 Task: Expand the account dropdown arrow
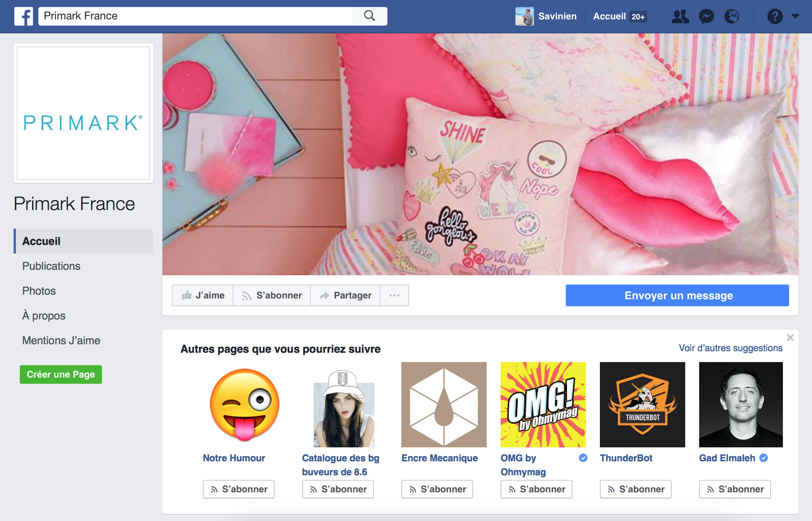click(x=795, y=16)
